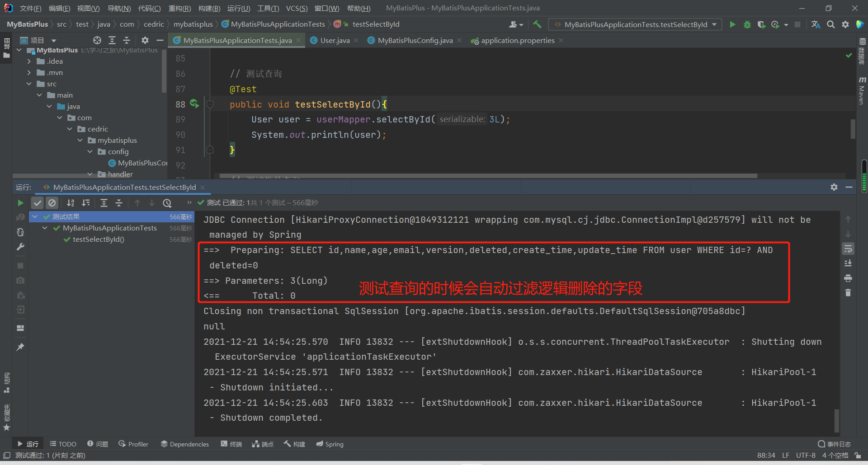Open project panel options gear
Image resolution: width=868 pixels, height=465 pixels.
click(x=145, y=40)
